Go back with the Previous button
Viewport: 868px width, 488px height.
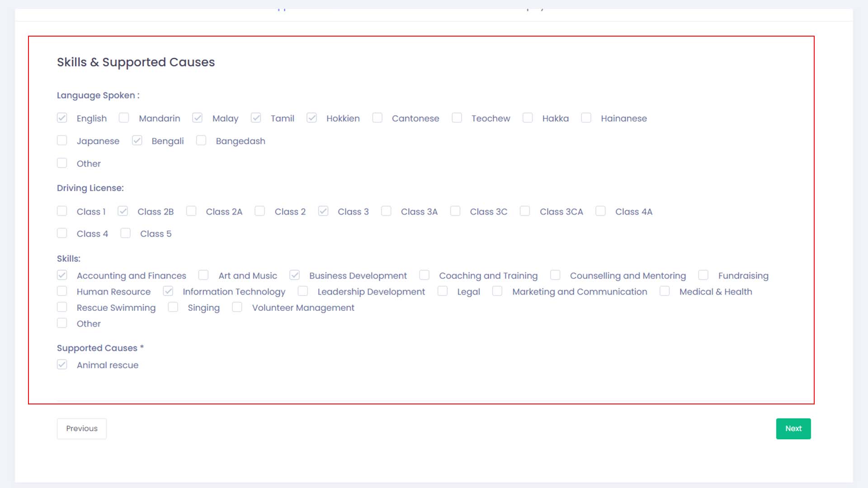(x=82, y=428)
